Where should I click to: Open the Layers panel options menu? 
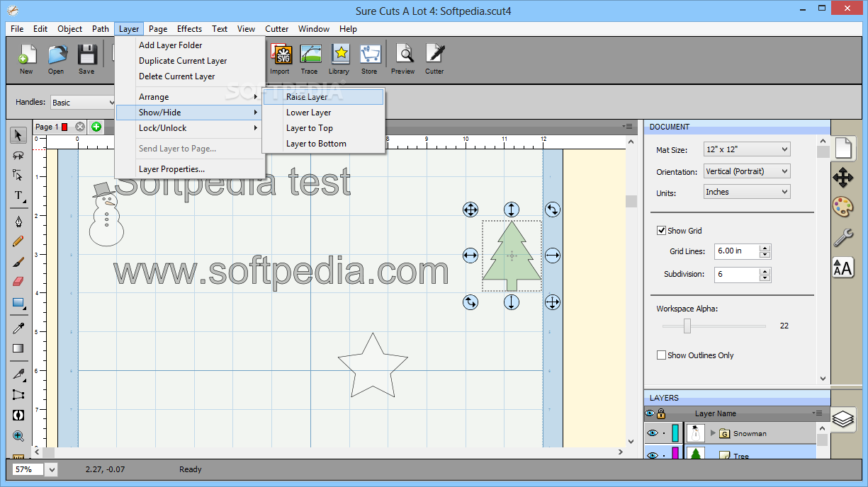click(x=818, y=413)
